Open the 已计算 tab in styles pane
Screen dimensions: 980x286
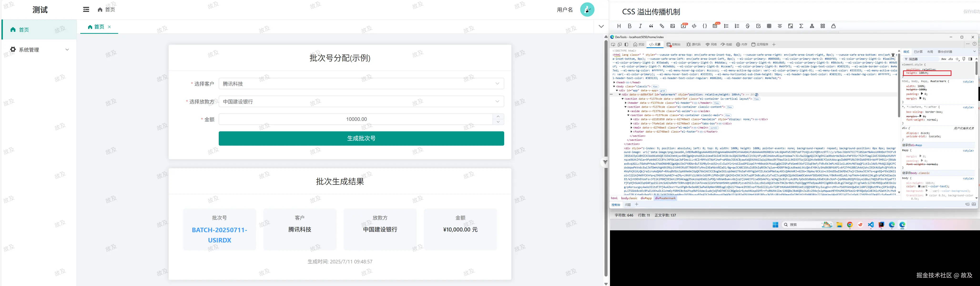click(x=918, y=52)
